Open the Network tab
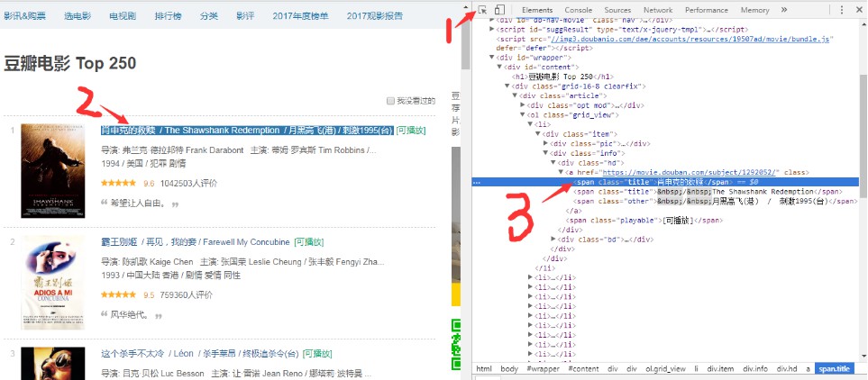Screen dimensions: 868x380 click(658, 10)
